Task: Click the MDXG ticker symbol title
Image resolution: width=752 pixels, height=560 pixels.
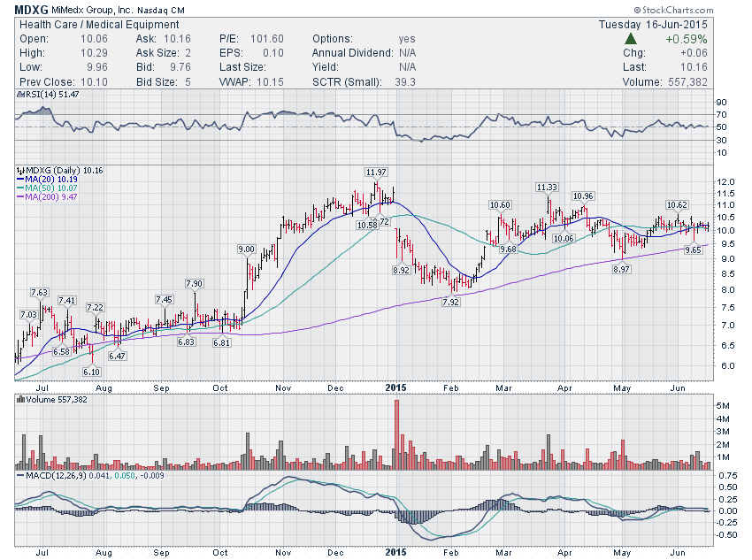Action: pos(31,10)
